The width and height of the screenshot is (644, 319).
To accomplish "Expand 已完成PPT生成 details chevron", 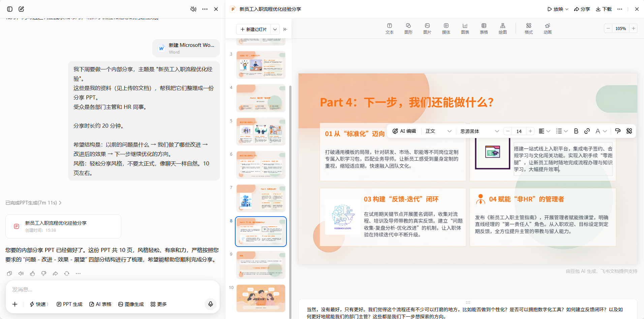I will pyautogui.click(x=60, y=203).
